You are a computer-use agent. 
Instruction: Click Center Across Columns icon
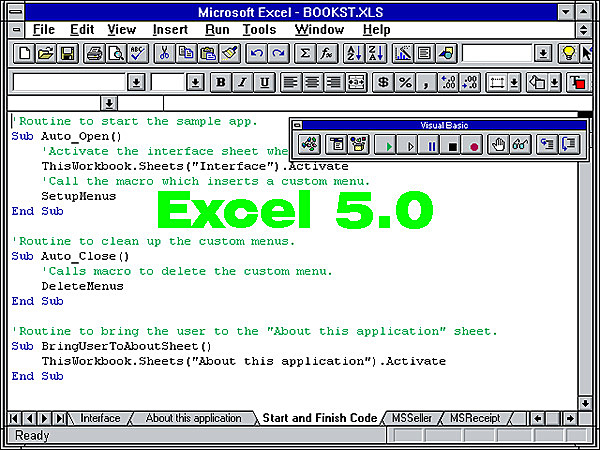tap(356, 82)
